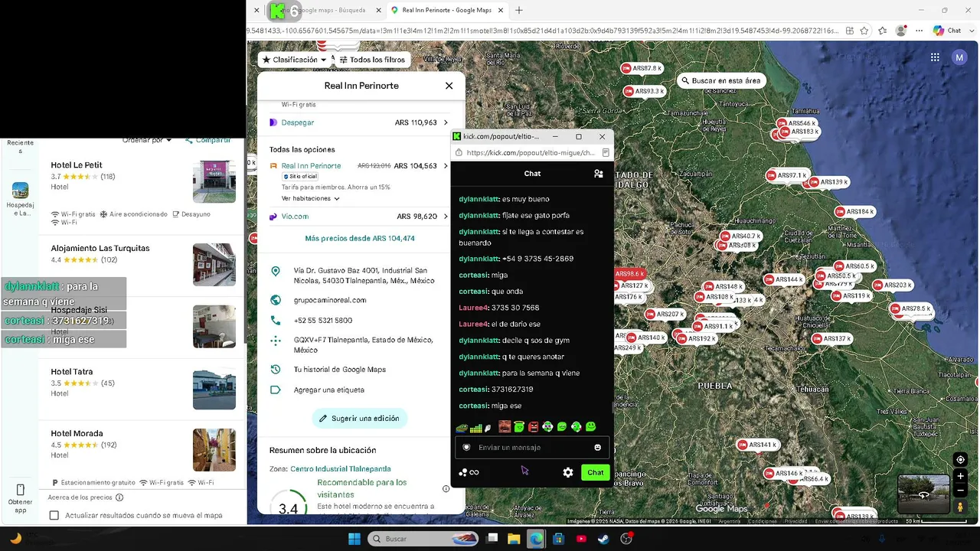Open Street View pegman

[x=960, y=507]
